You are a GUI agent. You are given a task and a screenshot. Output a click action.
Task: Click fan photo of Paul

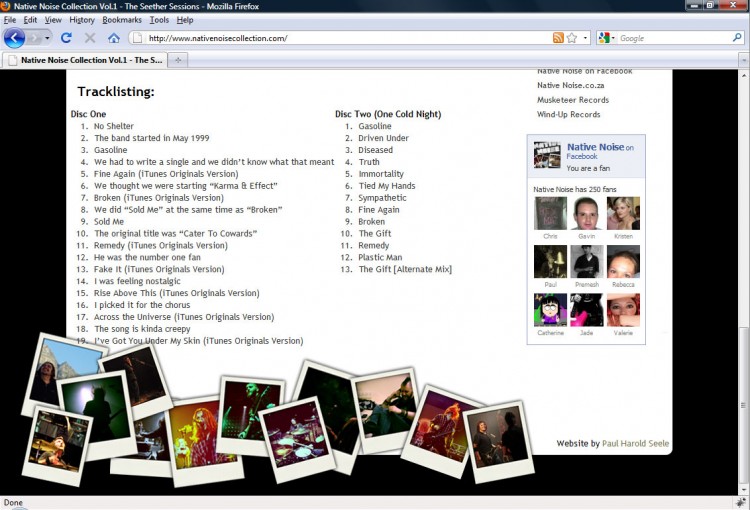(x=550, y=262)
